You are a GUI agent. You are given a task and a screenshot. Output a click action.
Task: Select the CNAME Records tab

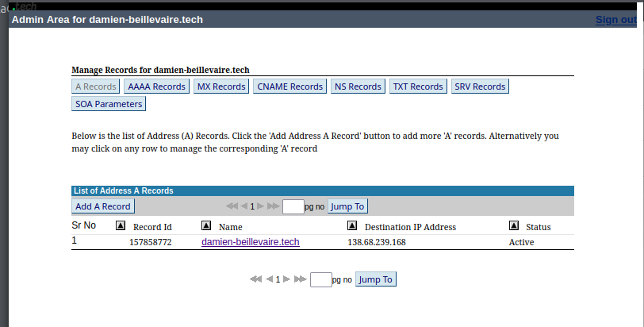(x=289, y=87)
